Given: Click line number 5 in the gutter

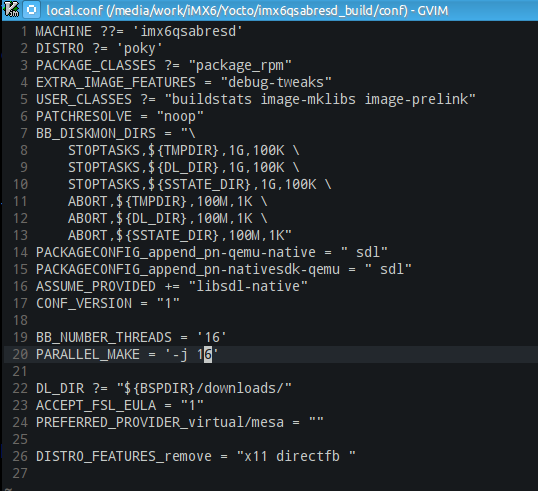Looking at the screenshot, I should tap(24, 100).
